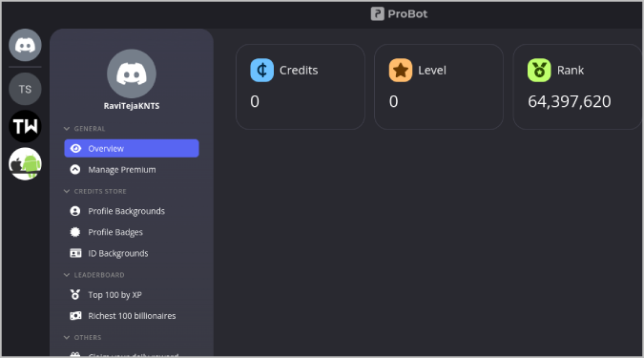Select the Overview menu item
This screenshot has width=644, height=358.
click(x=132, y=148)
